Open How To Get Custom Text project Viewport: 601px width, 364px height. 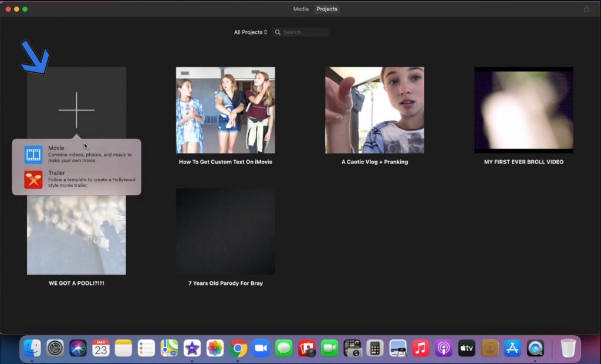tap(225, 110)
